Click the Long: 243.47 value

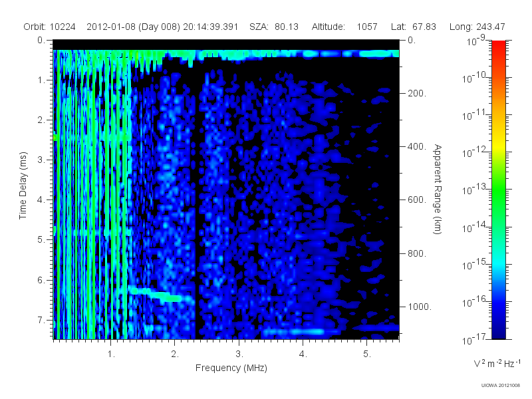[x=477, y=27]
